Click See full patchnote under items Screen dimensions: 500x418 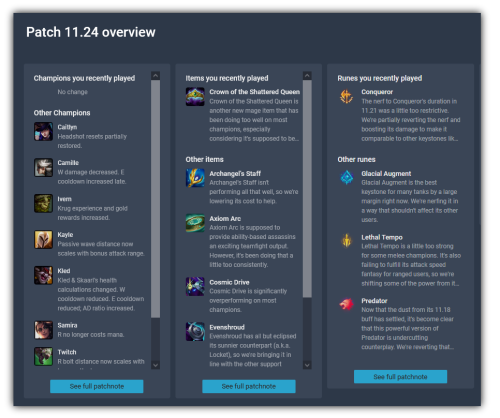pyautogui.click(x=249, y=386)
